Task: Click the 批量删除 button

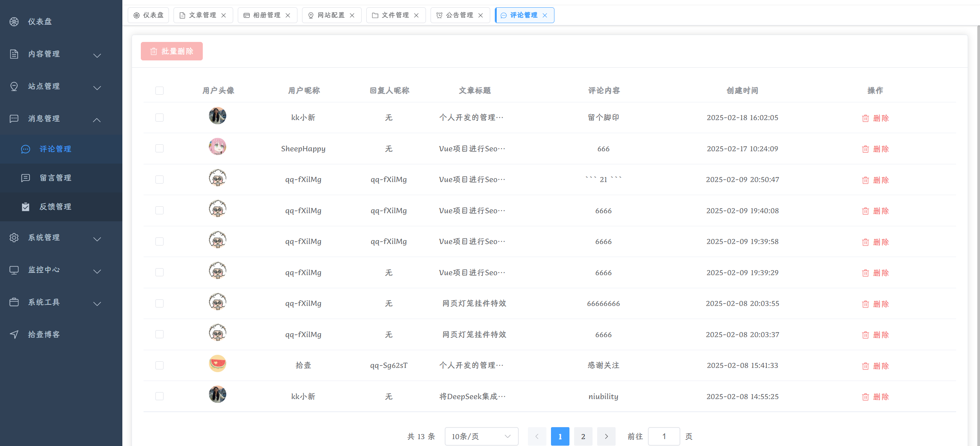Action: [172, 51]
